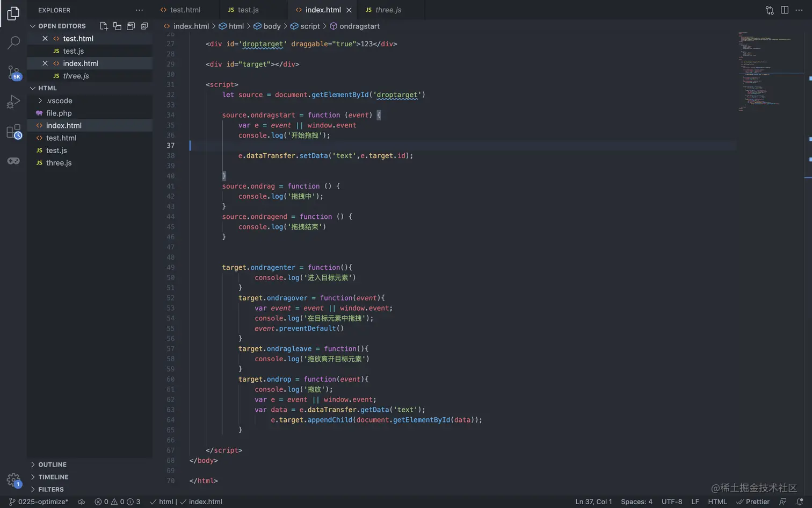The image size is (812, 508).
Task: Click line number 49 in gutter
Action: click(170, 268)
